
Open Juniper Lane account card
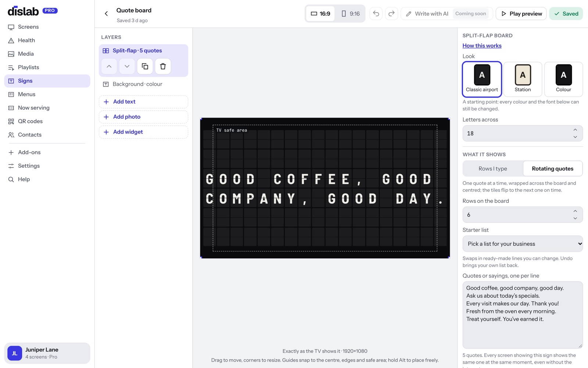(x=47, y=353)
